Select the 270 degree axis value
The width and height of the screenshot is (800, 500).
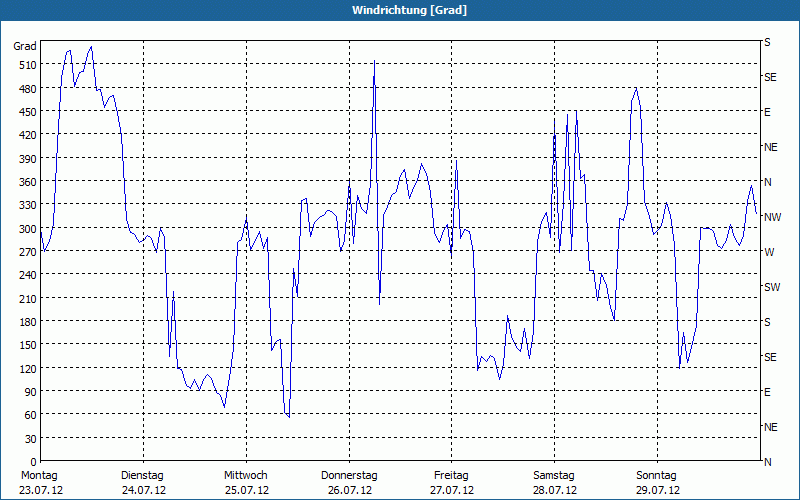(x=29, y=252)
